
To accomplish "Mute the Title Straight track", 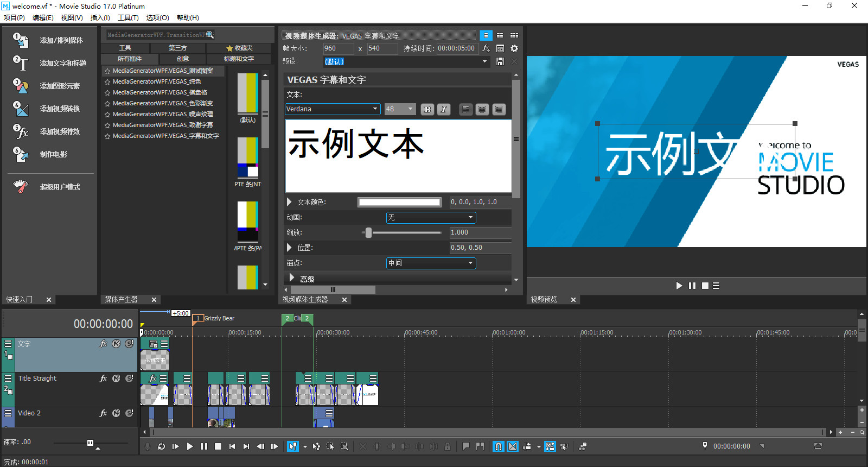I will [x=116, y=378].
